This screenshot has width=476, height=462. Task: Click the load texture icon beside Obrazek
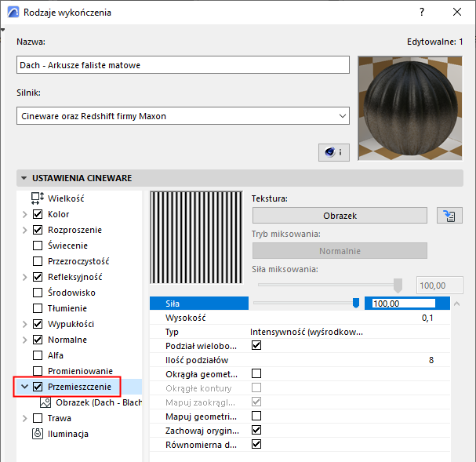click(449, 216)
